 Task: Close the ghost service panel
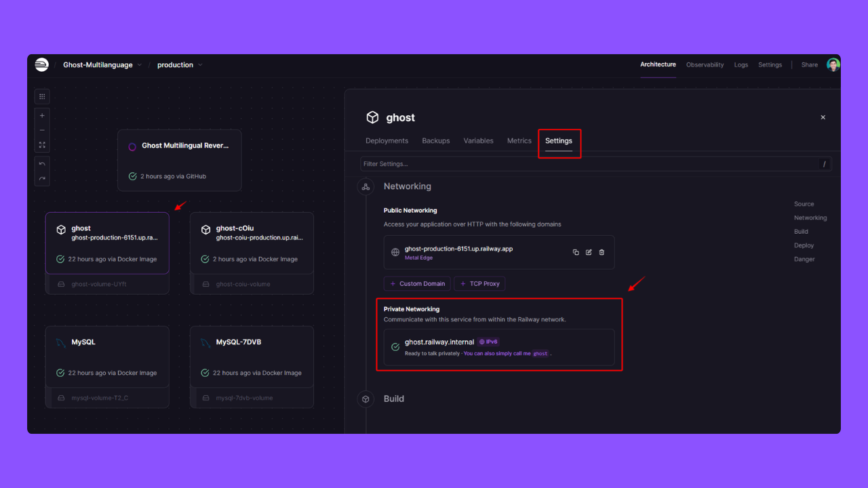[823, 117]
